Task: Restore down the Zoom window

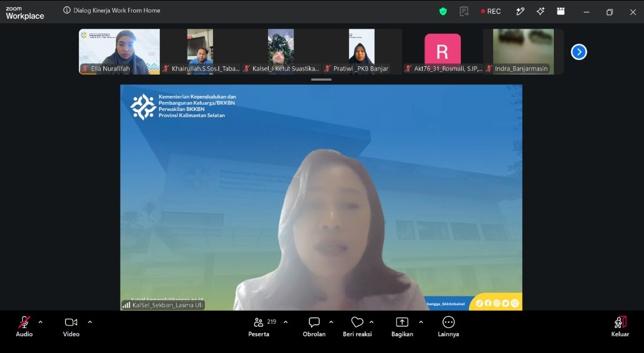Action: coord(609,12)
